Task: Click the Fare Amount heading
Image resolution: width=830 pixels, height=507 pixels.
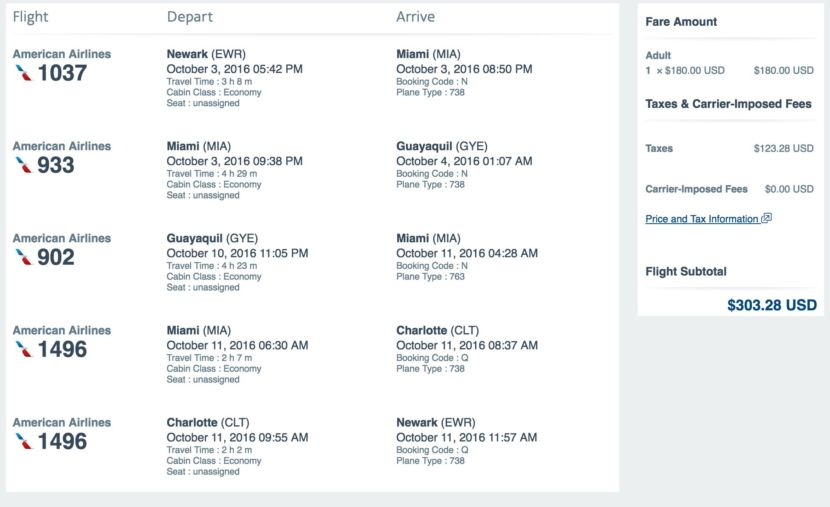Action: (681, 22)
